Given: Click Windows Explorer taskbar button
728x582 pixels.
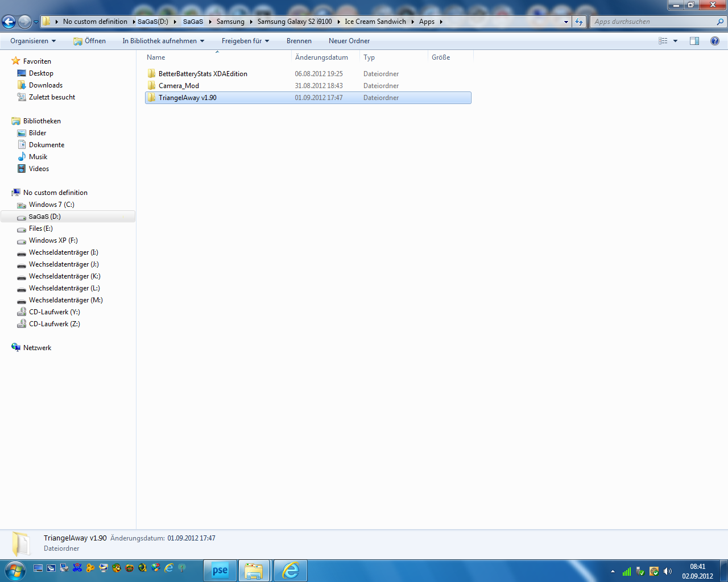Looking at the screenshot, I should (254, 571).
